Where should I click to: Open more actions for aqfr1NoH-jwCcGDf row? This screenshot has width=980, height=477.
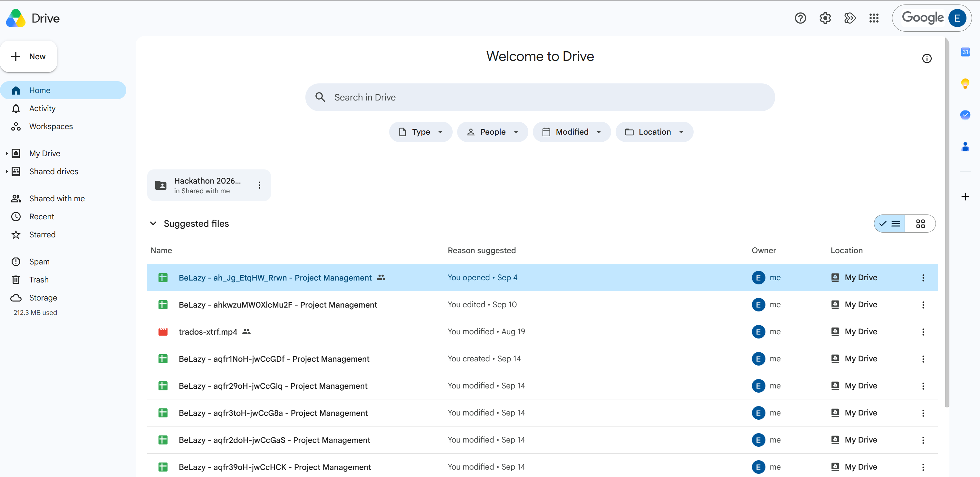tap(923, 359)
